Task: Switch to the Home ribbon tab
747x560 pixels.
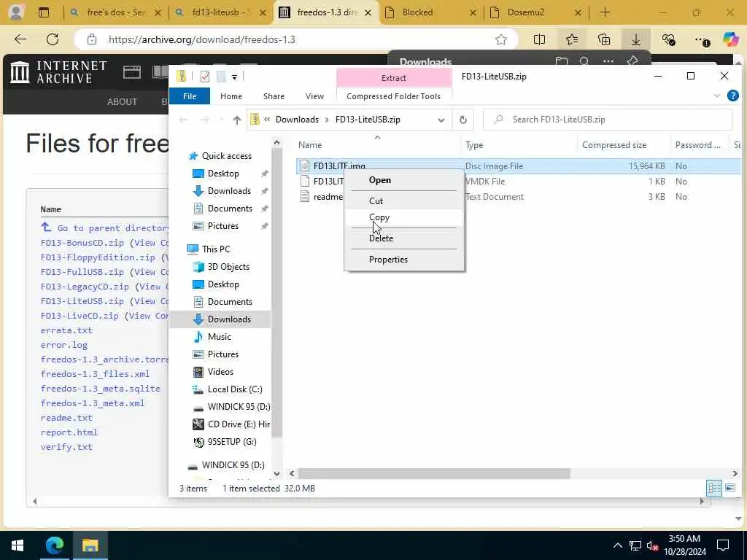Action: pos(231,96)
